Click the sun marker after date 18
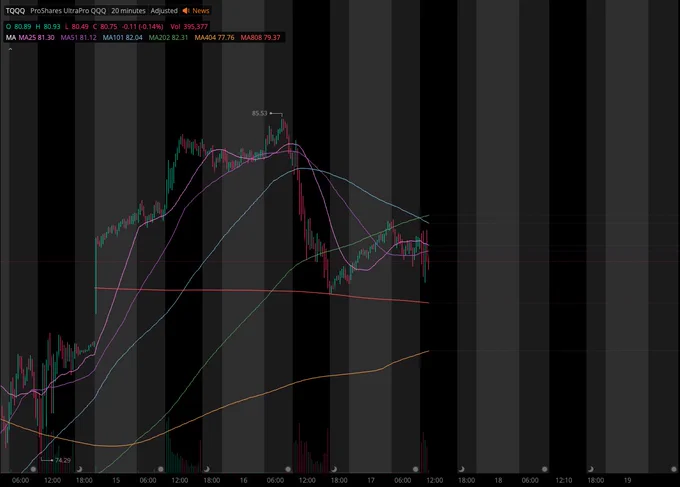The width and height of the screenshot is (680, 487). click(x=544, y=469)
